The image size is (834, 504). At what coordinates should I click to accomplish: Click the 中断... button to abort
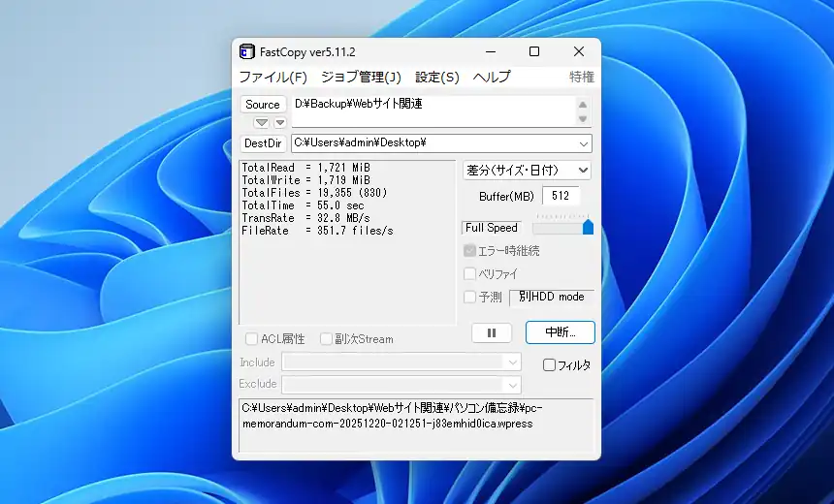(561, 332)
